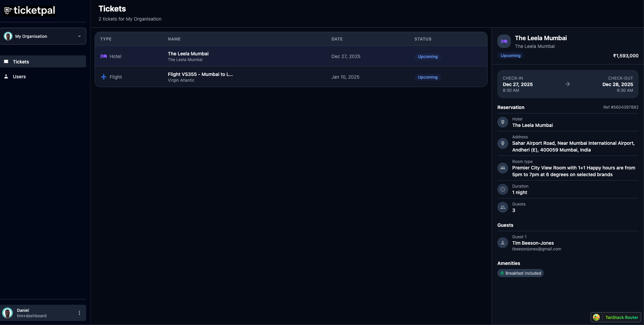The height and width of the screenshot is (325, 644).
Task: Switch to the Users section
Action: point(19,77)
